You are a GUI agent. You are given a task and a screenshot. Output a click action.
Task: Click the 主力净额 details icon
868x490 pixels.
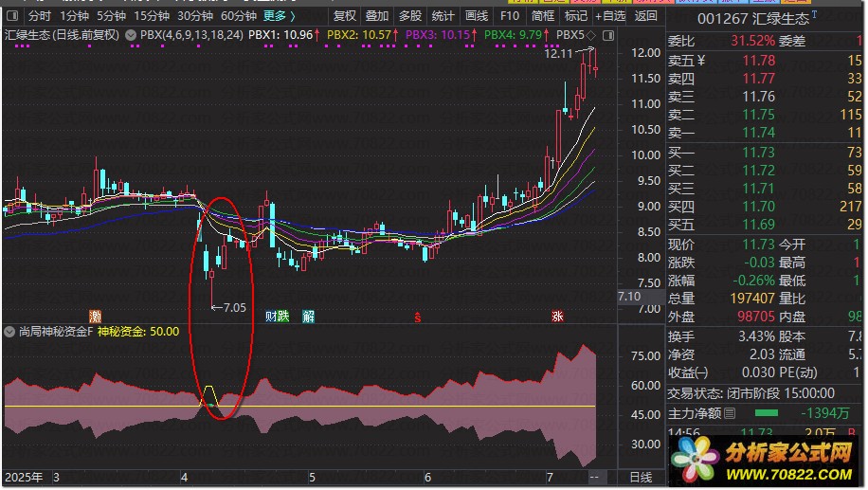coord(730,413)
